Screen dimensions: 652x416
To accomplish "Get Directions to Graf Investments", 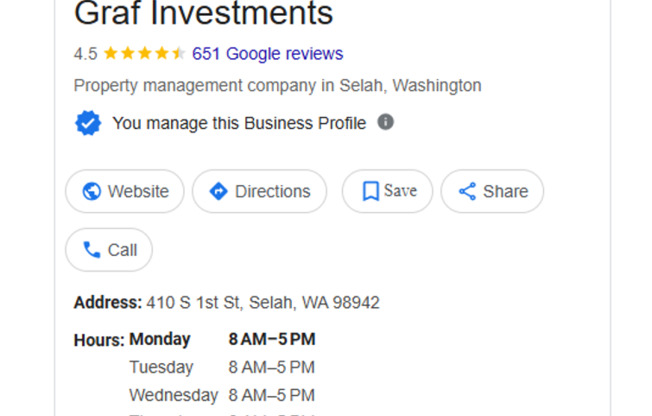I will point(259,191).
